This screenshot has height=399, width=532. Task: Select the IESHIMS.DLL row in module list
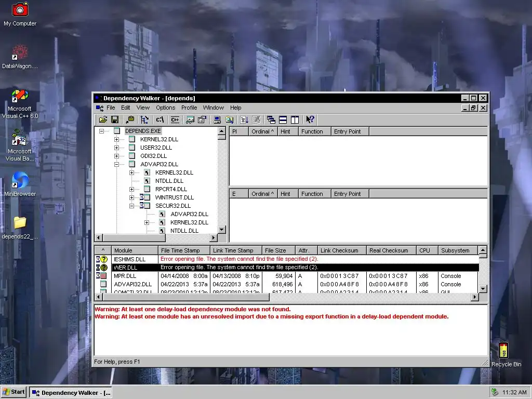pyautogui.click(x=287, y=259)
